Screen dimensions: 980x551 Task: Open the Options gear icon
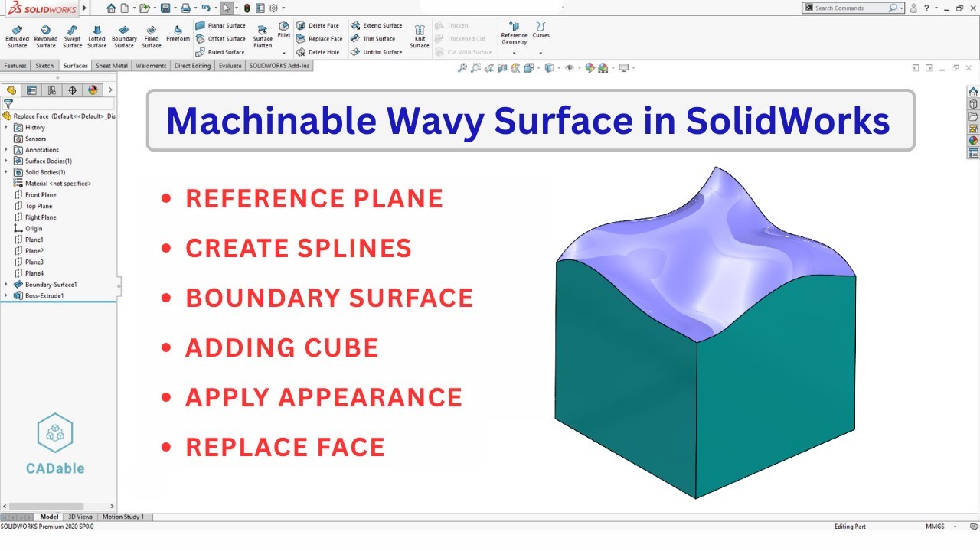click(x=273, y=8)
